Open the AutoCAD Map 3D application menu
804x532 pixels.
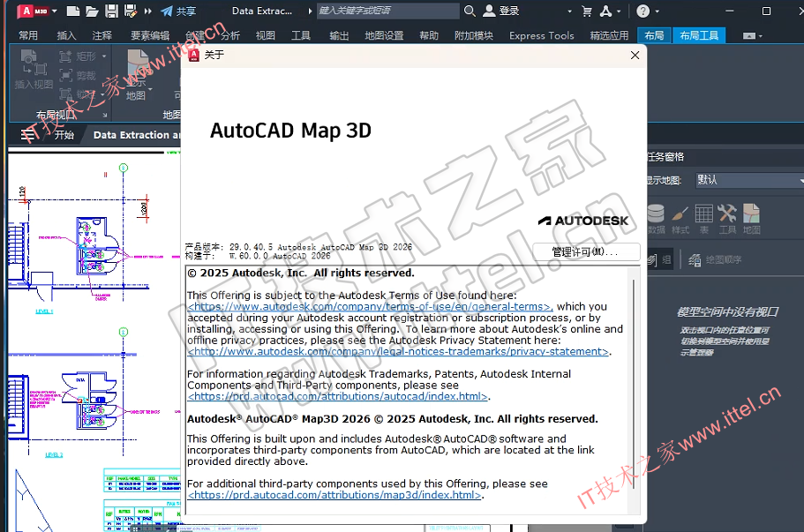tap(37, 11)
